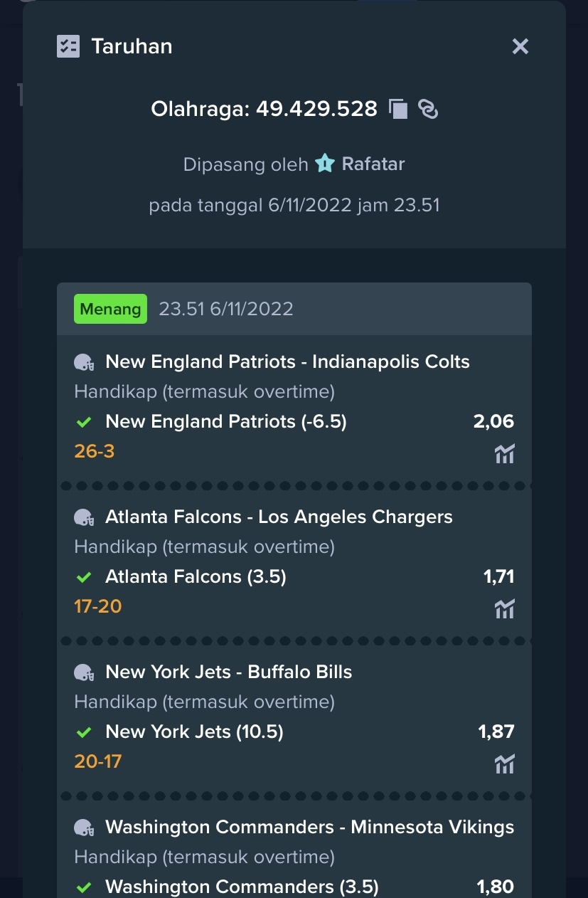This screenshot has height=898, width=588.
Task: Click the helmet icon beside Washington Commanders
Action: tap(84, 828)
